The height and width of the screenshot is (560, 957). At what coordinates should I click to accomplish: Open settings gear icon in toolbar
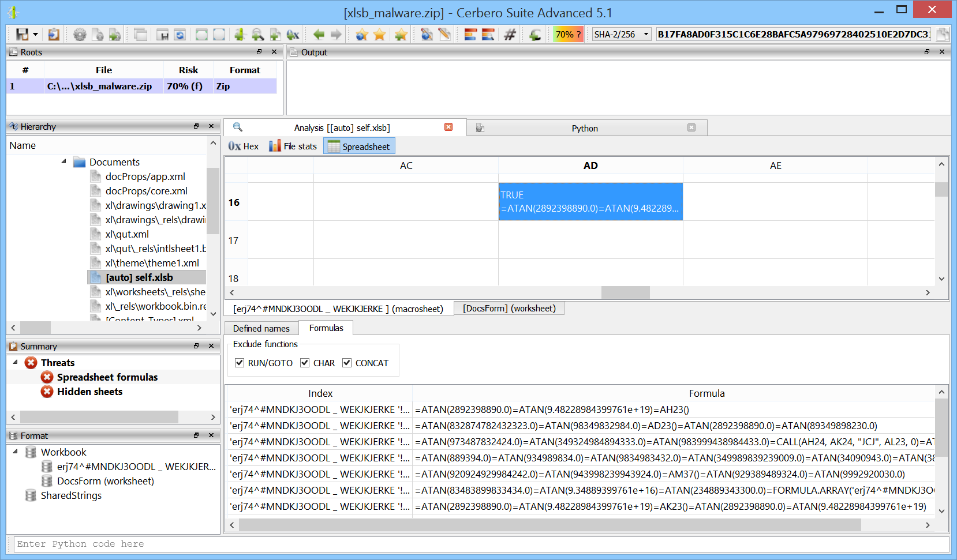80,35
